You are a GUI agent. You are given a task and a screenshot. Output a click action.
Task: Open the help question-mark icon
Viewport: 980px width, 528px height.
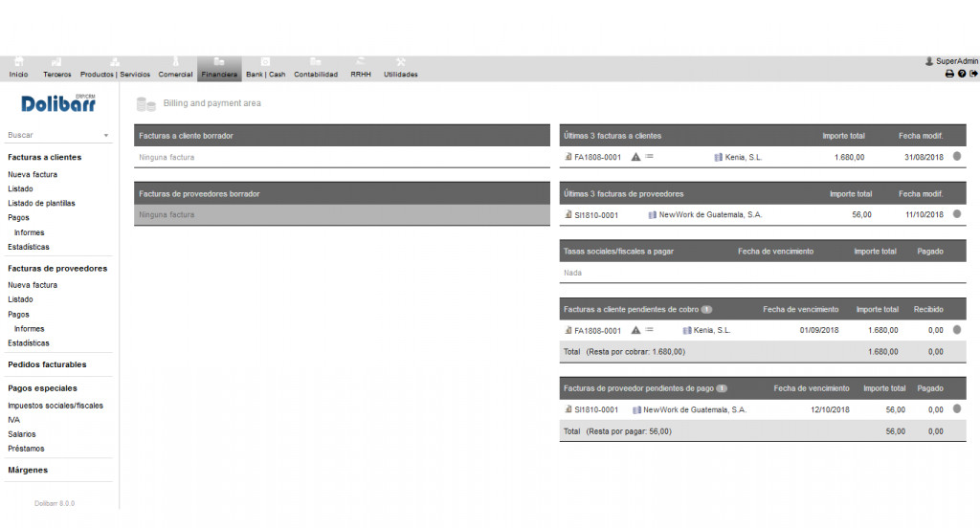pyautogui.click(x=962, y=74)
